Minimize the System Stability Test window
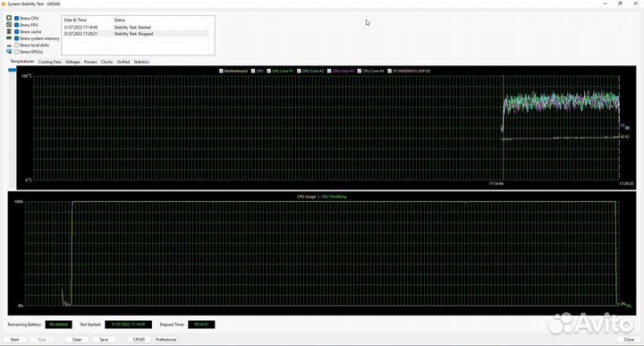 tap(605, 4)
